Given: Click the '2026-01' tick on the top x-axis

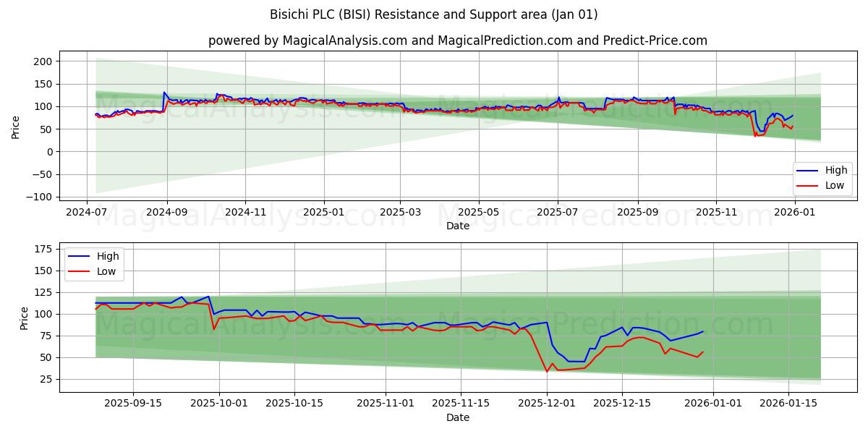Looking at the screenshot, I should click(794, 212).
